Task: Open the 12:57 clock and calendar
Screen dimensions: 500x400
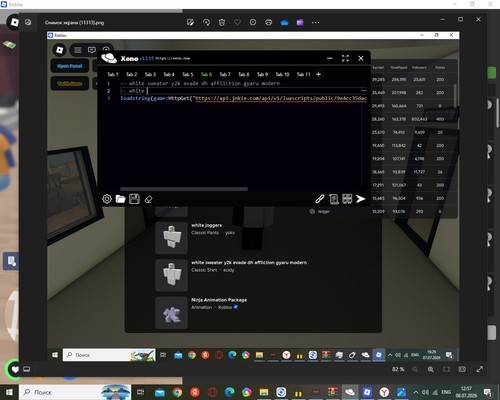Action: [466, 392]
